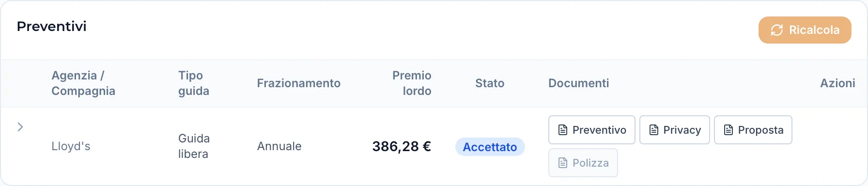Click the Ricalcola button label

click(814, 30)
